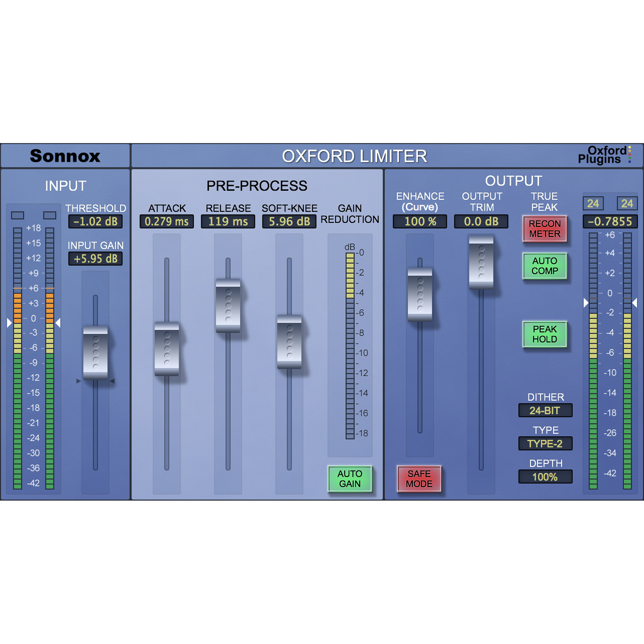Click the THRESHOLD value readout

[x=95, y=221]
